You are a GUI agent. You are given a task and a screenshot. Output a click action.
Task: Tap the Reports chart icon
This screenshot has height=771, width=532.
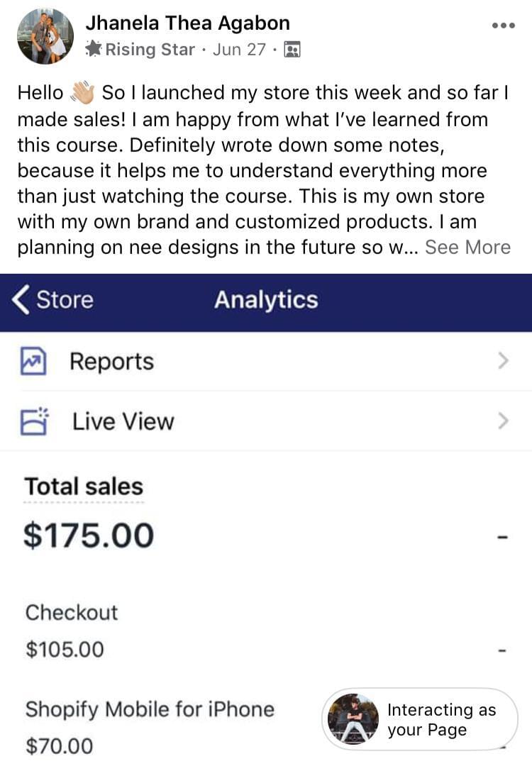(x=33, y=361)
